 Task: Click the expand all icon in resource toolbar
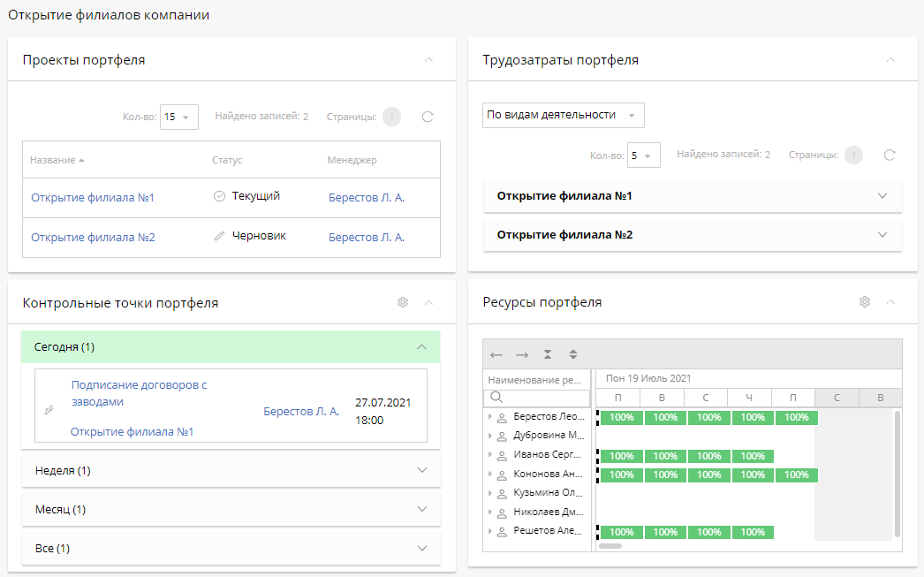[573, 354]
